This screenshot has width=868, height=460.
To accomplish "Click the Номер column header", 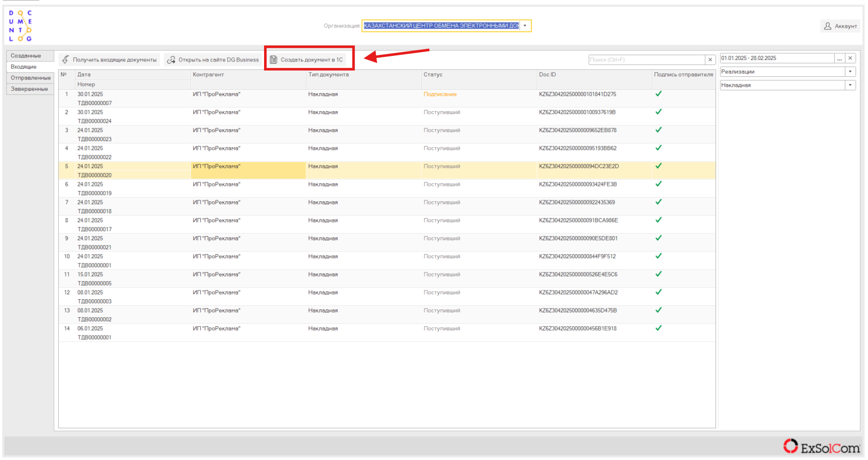I will 133,85.
